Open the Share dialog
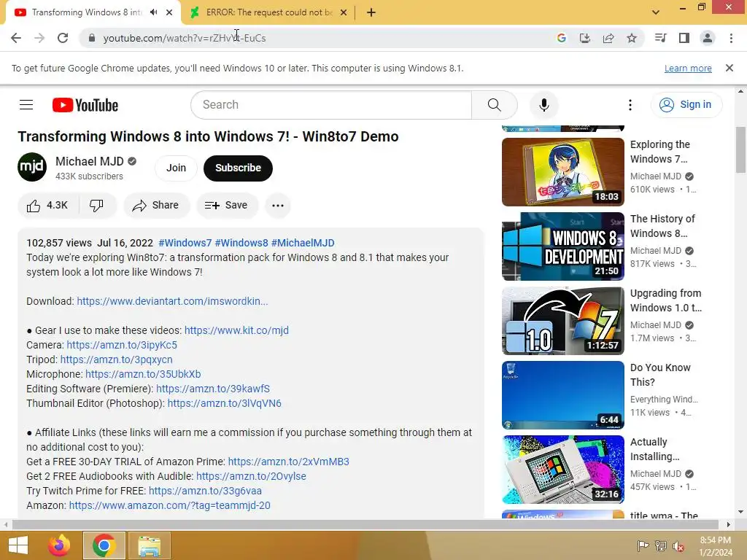The height and width of the screenshot is (560, 747). [x=156, y=205]
